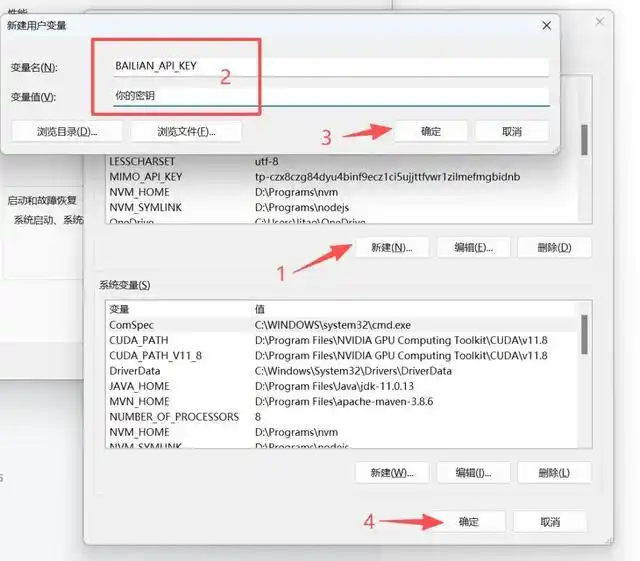
Task: Click the MIMO_API_KEY value starting with tp-czx8
Action: (387, 177)
